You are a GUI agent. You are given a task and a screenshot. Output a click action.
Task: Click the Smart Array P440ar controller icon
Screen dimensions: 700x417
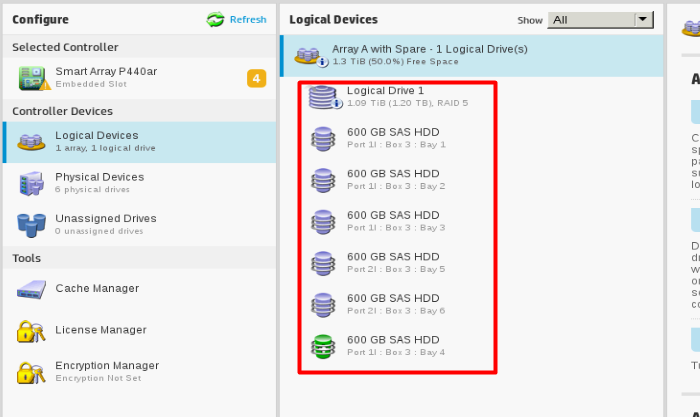click(31, 79)
